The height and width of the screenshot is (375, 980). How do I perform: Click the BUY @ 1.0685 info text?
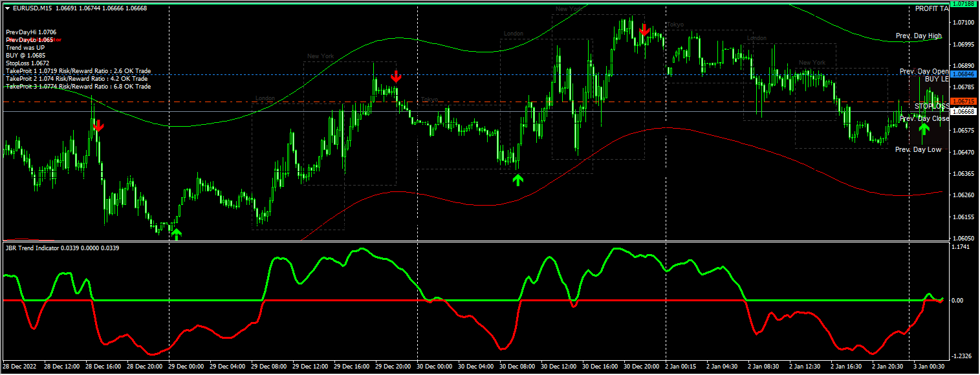click(26, 55)
